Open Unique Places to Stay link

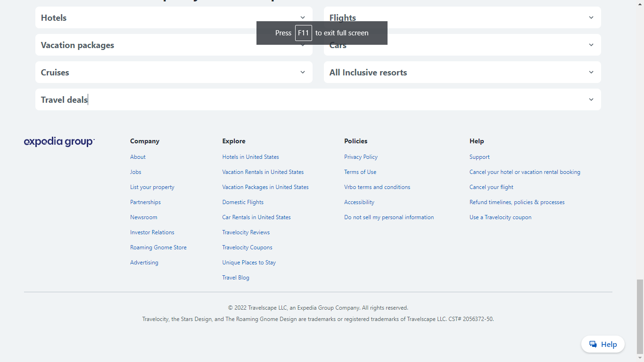(249, 263)
